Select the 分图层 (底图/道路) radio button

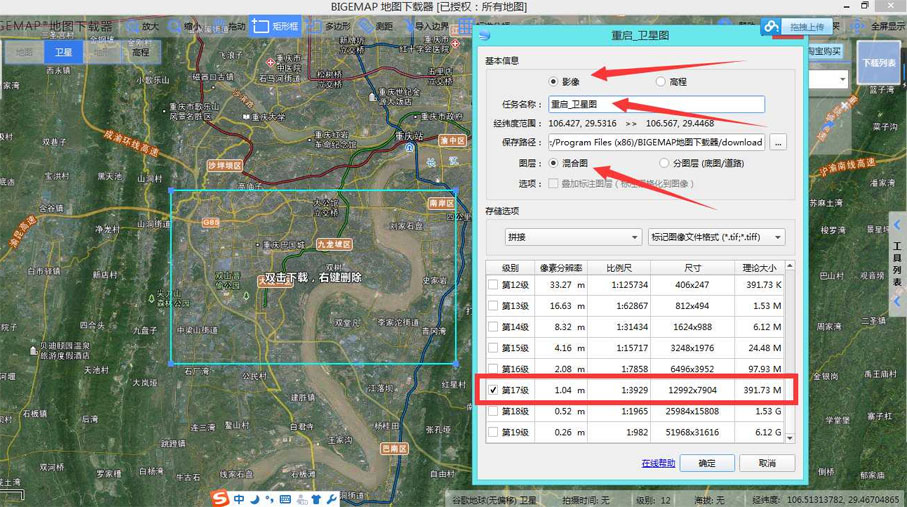pos(664,163)
